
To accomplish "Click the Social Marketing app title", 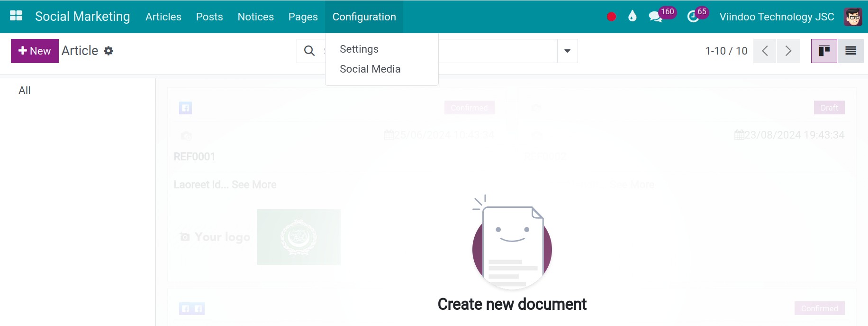I will point(82,17).
